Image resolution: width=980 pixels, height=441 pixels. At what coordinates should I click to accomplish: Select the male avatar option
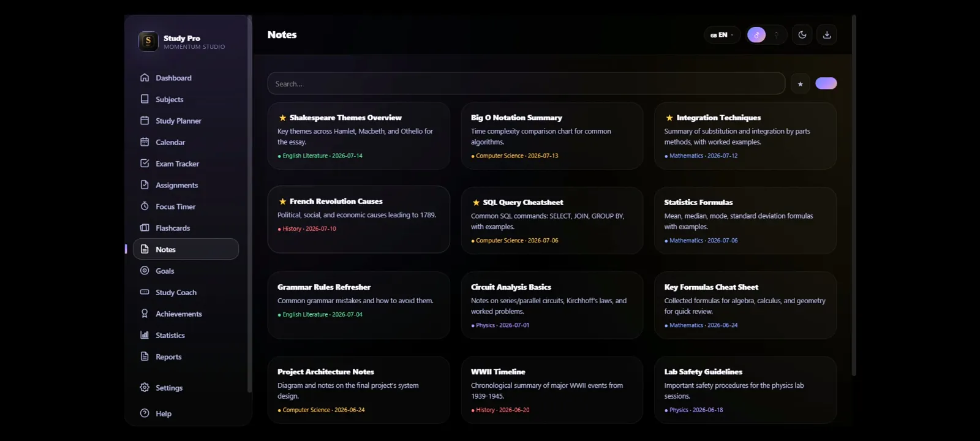click(756, 35)
